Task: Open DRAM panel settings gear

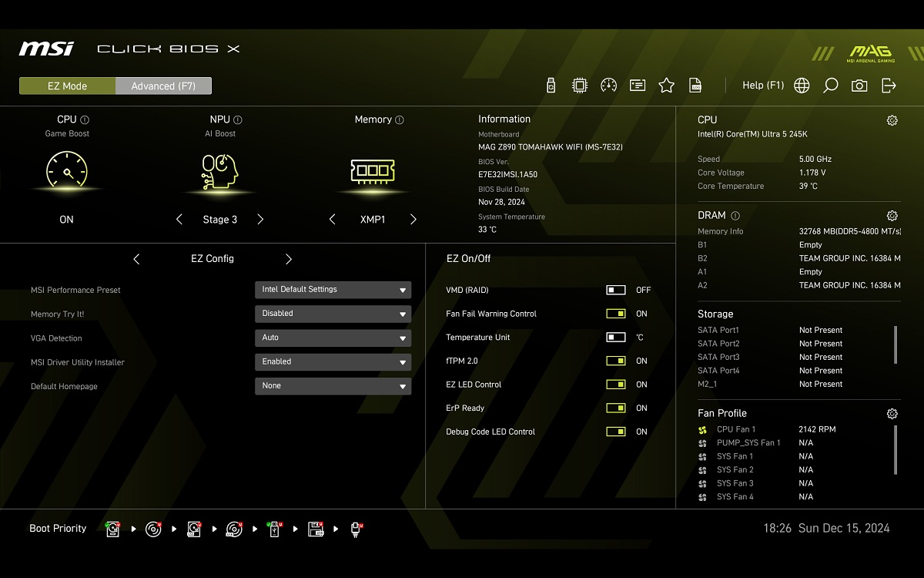Action: (892, 216)
